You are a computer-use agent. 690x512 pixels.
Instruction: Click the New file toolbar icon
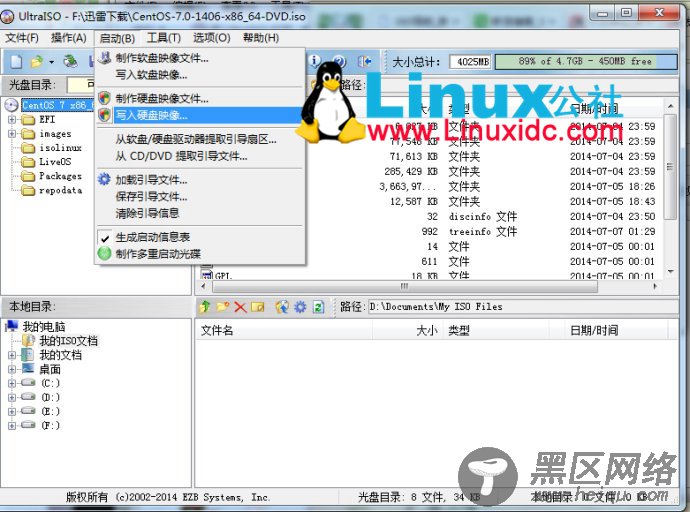tap(16, 62)
